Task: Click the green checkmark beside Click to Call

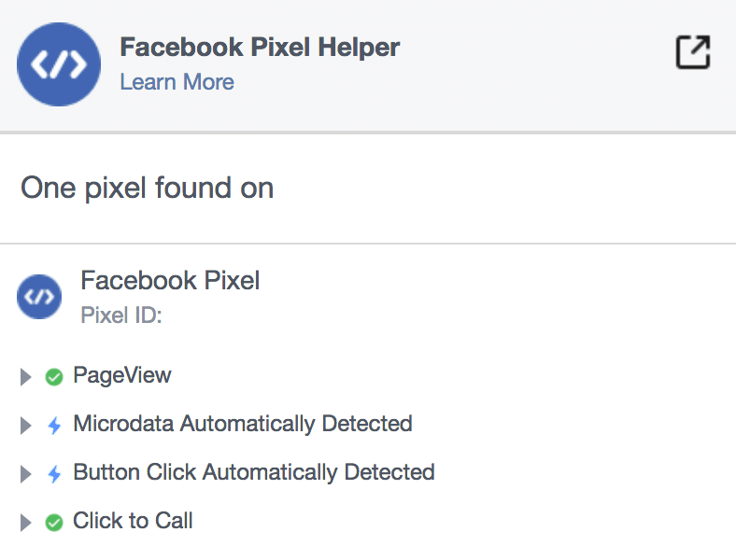Action: tap(54, 523)
